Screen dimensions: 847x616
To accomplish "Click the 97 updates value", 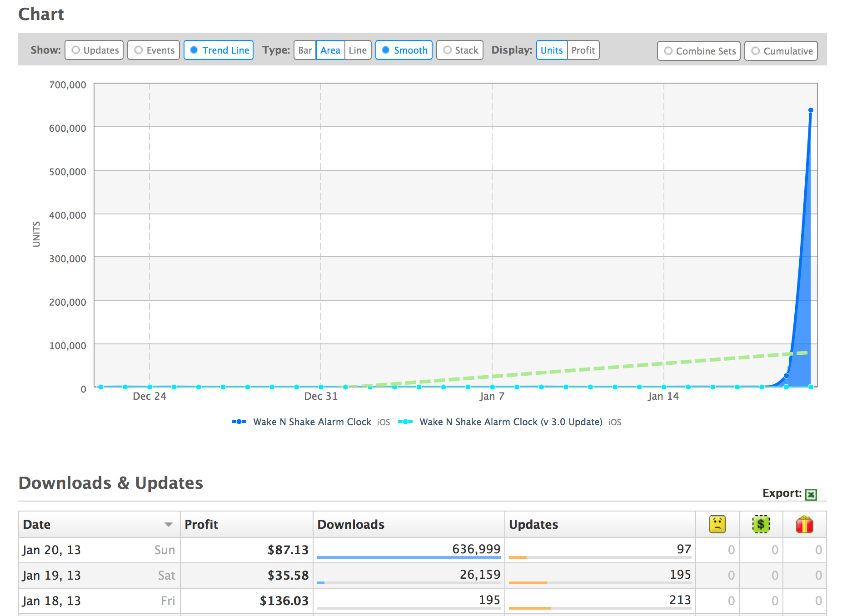I will point(684,549).
